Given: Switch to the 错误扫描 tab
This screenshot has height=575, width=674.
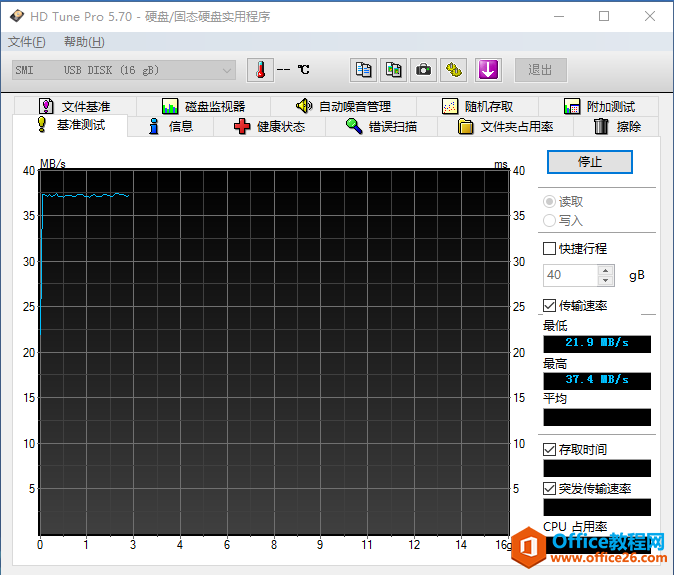Looking at the screenshot, I should coord(381,126).
